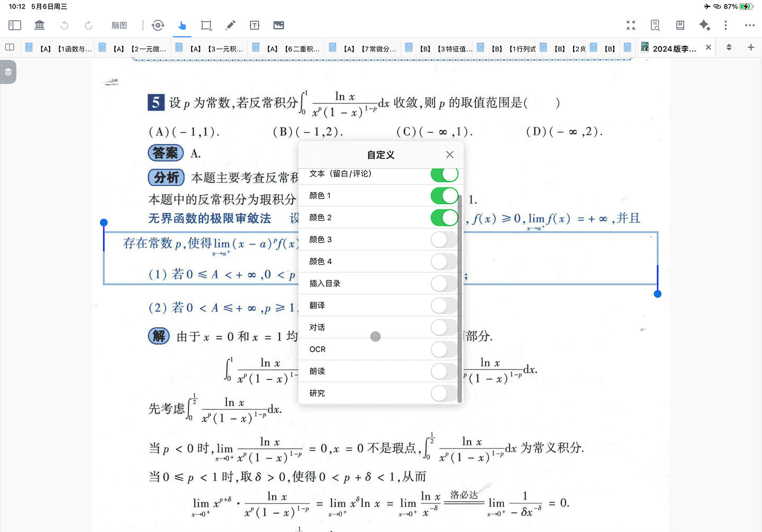762x532 pixels.
Task: Click the 答案 badge label
Action: tap(166, 153)
